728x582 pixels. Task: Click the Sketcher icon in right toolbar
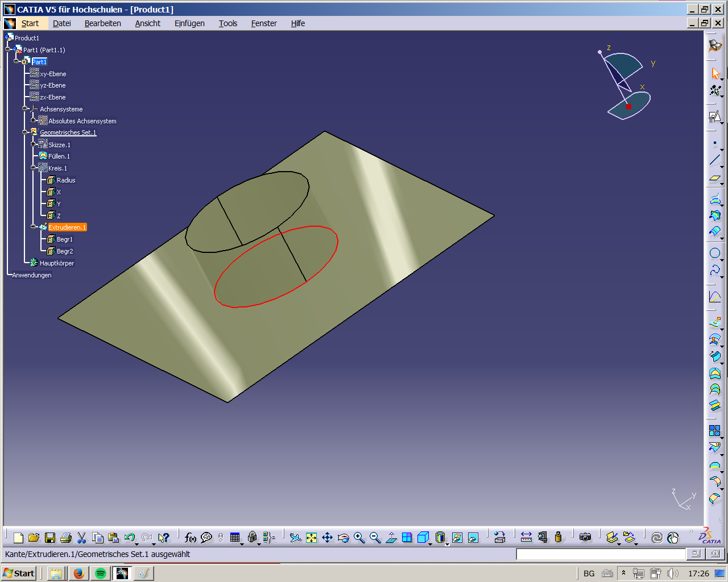(715, 117)
